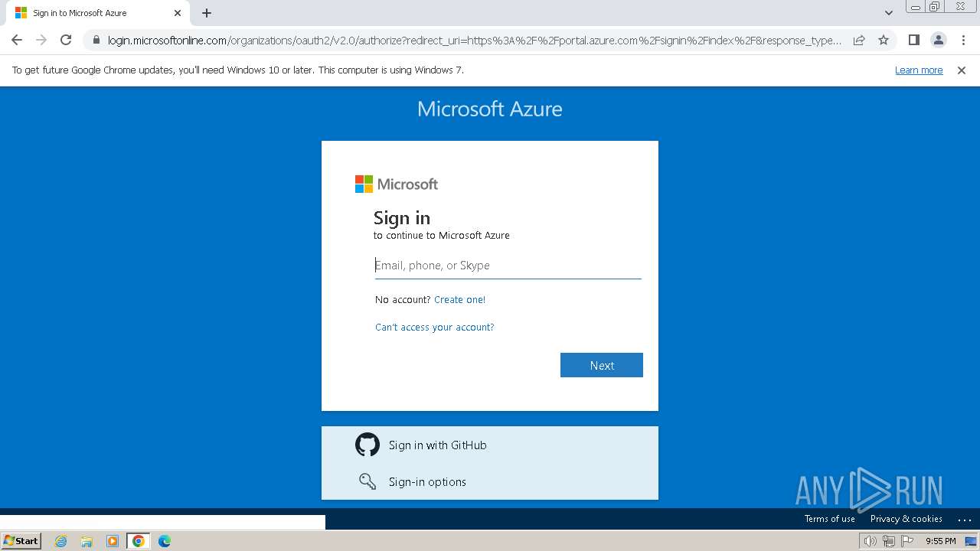Click the address bar URL
The height and width of the screenshot is (551, 980).
coord(475,40)
